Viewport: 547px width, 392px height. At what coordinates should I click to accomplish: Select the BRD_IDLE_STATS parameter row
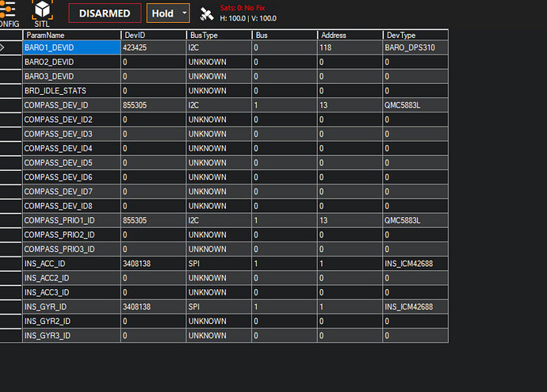[235, 91]
